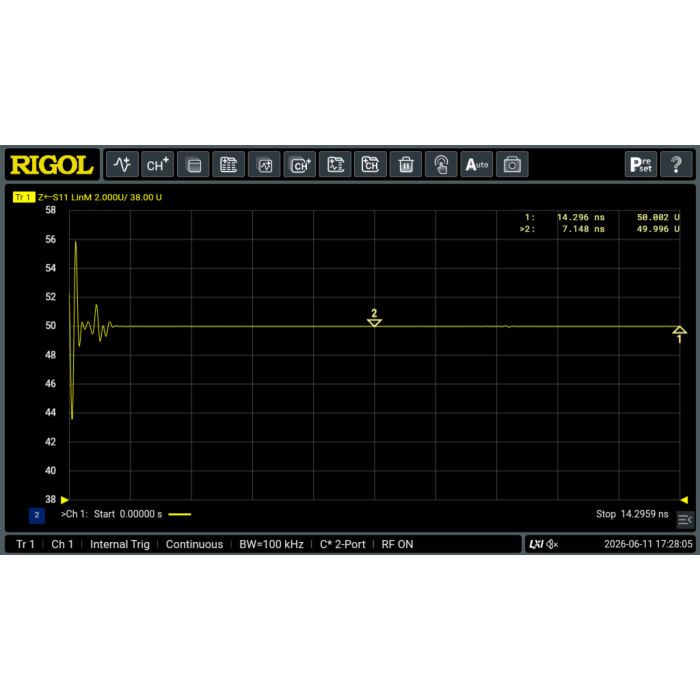The height and width of the screenshot is (700, 700).
Task: Open help question mark icon
Action: tap(676, 165)
